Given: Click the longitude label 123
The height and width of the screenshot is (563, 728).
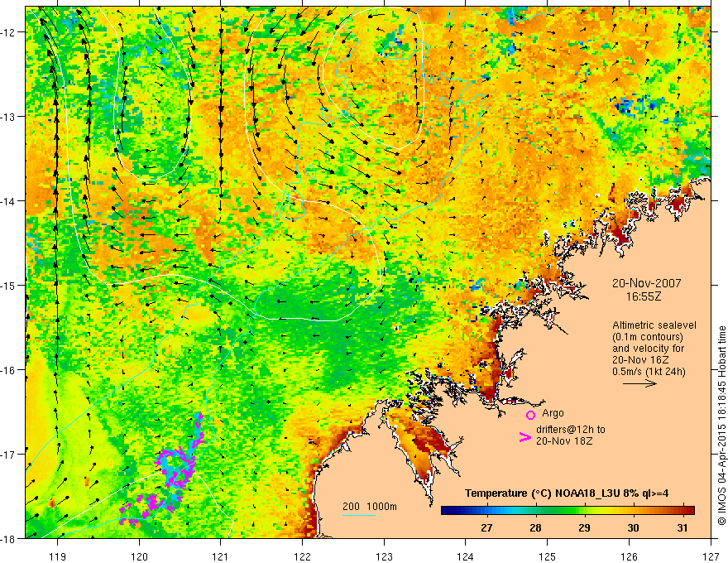Looking at the screenshot, I should coord(384,556).
